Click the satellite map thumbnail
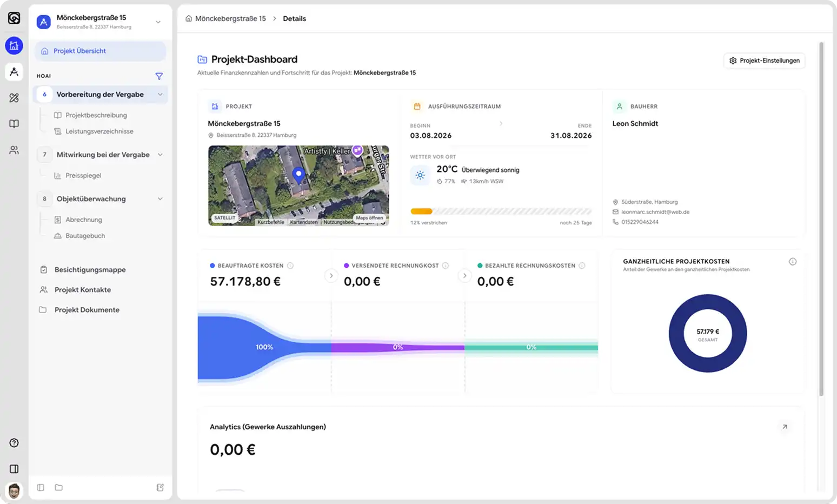Viewport: 837px width, 504px height. [298, 185]
